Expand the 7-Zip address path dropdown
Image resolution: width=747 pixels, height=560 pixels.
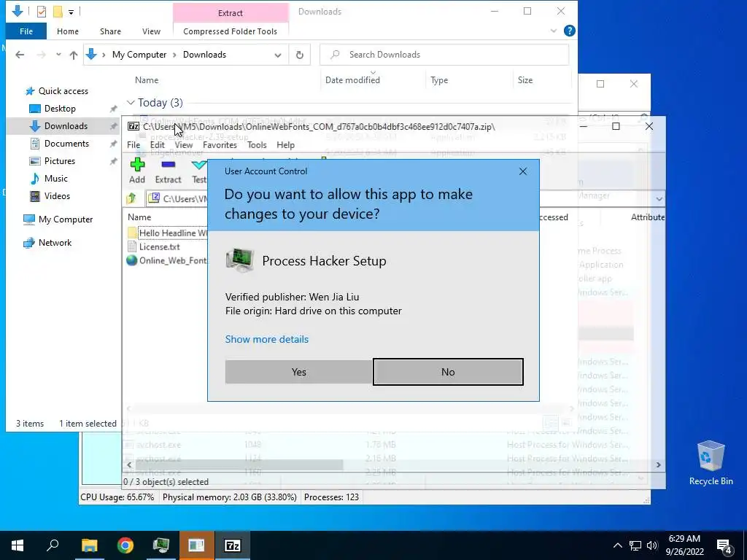pyautogui.click(x=659, y=198)
